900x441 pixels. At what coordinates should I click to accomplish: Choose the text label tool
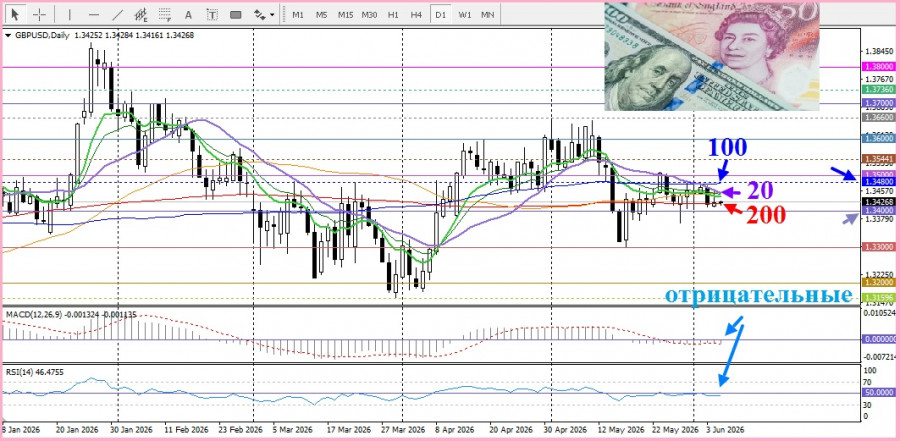(x=212, y=14)
